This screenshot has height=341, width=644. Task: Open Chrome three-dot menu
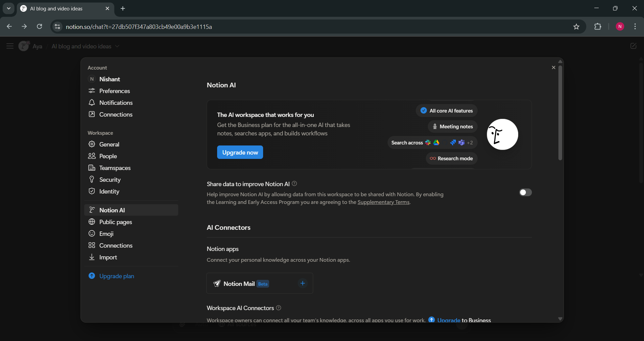[x=635, y=27]
